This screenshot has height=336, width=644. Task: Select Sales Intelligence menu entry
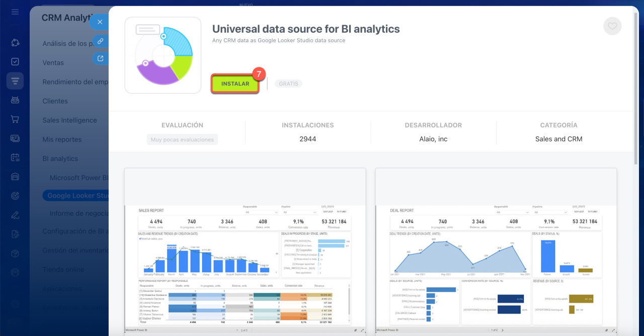[69, 120]
